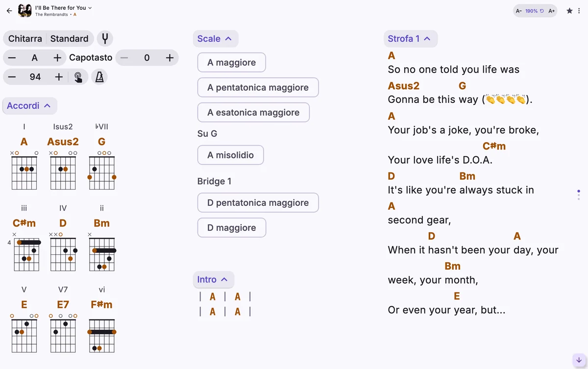The image size is (588, 369).
Task: Lower tempo with minus beside 94
Action: click(x=12, y=77)
